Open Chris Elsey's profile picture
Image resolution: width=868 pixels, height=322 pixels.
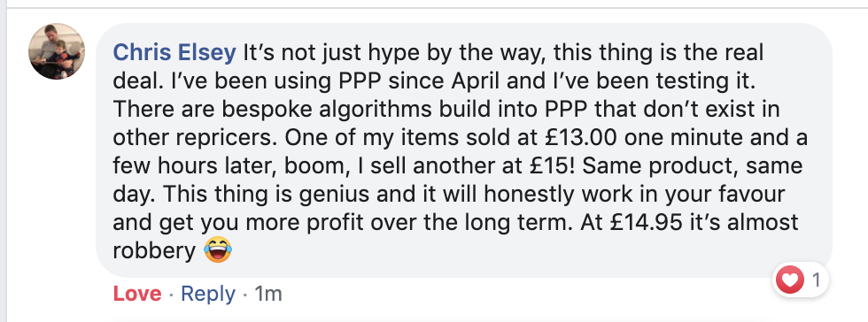click(57, 51)
